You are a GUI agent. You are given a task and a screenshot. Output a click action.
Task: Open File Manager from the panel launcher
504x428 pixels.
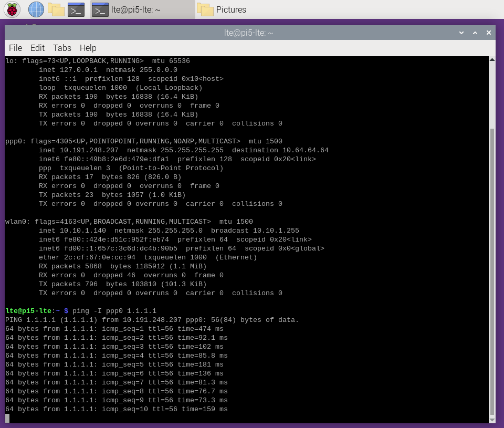(56, 9)
